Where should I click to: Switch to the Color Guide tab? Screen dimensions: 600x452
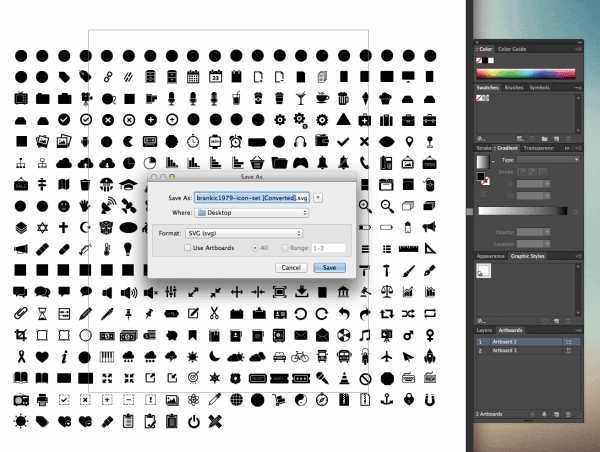tap(512, 48)
